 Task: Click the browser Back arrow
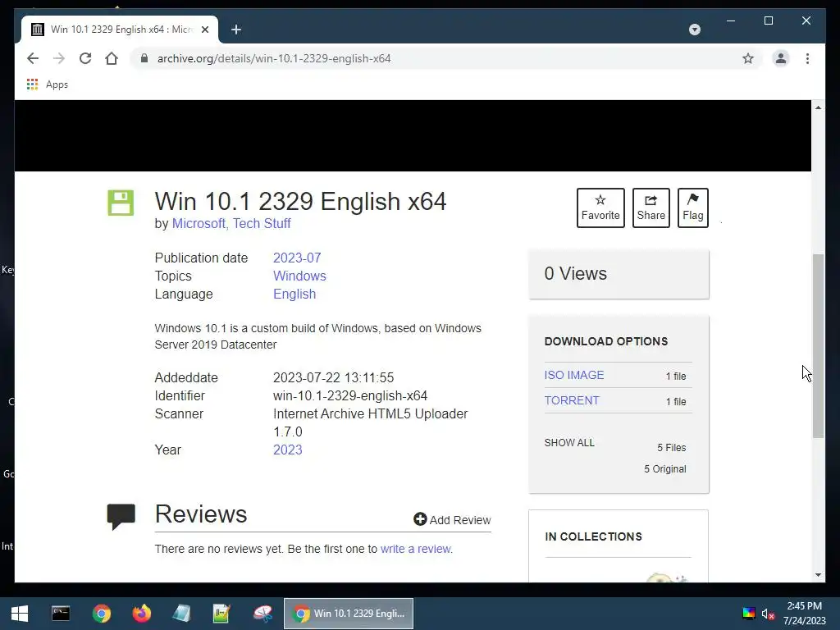coord(33,58)
